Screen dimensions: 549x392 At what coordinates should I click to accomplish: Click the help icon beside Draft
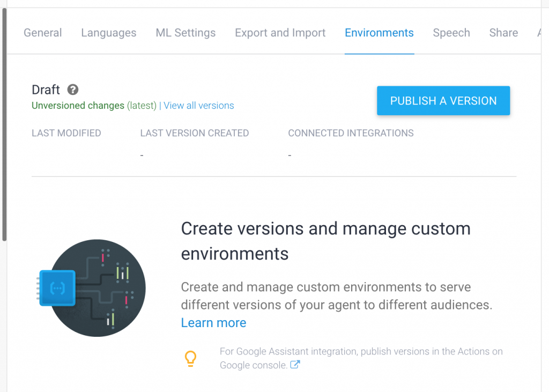[73, 90]
